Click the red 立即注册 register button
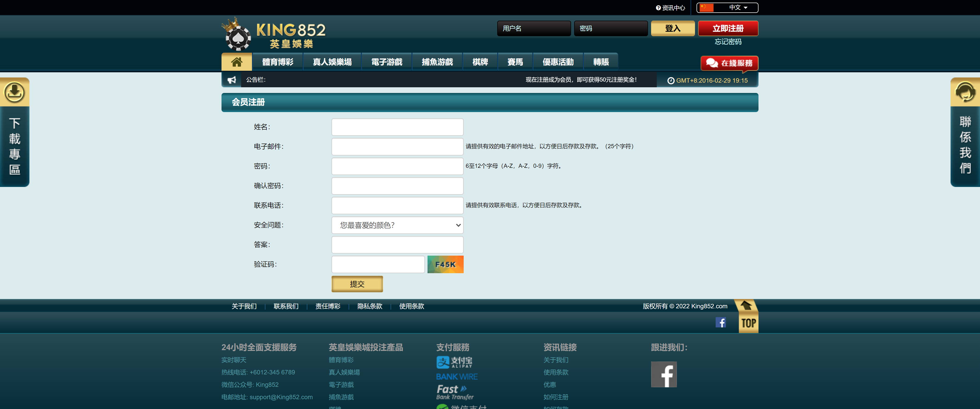Viewport: 980px width, 409px height. pos(728,29)
